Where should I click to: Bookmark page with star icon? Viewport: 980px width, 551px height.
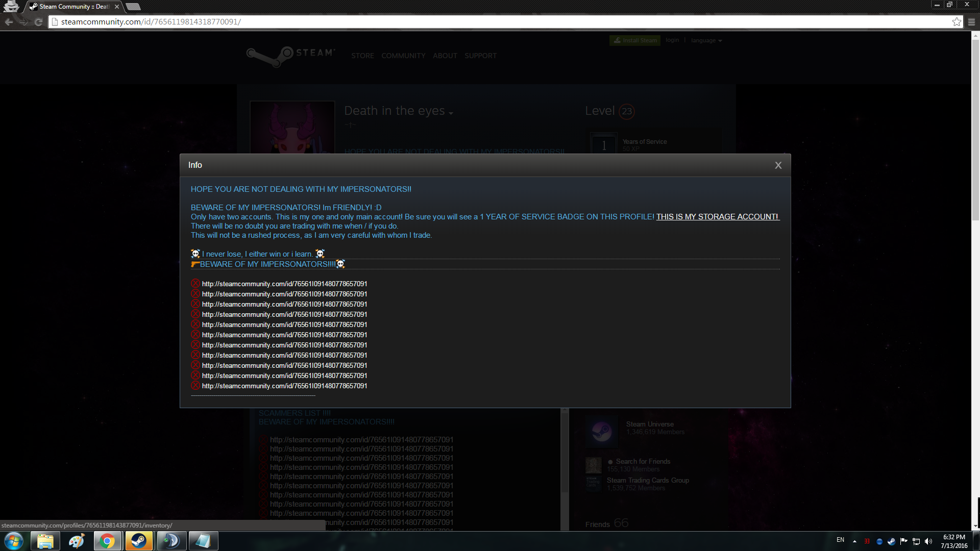click(957, 22)
